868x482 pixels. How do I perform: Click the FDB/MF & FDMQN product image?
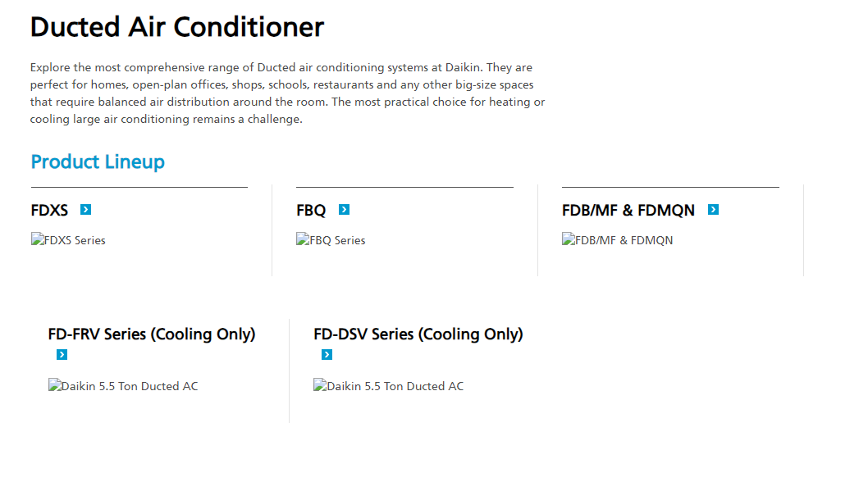(618, 240)
